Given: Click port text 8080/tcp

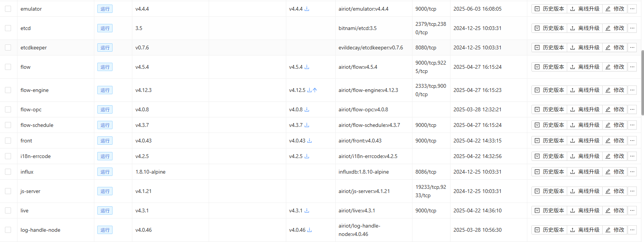Looking at the screenshot, I should click(426, 47).
